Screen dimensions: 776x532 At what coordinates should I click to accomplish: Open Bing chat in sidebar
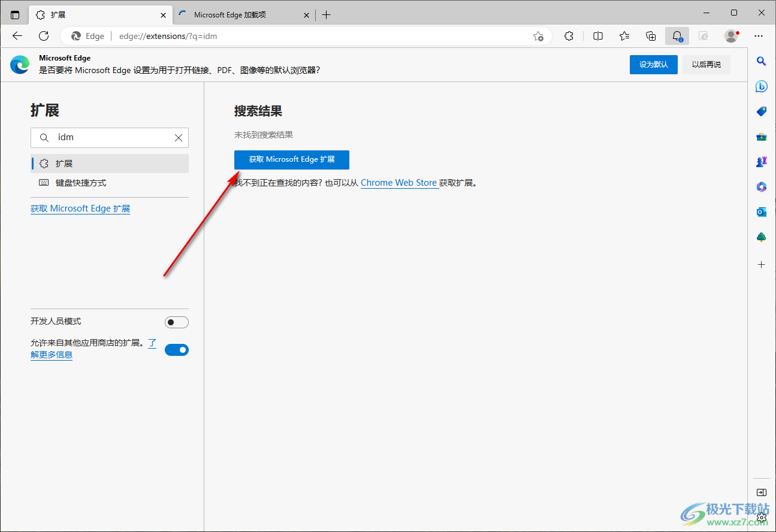[x=762, y=86]
